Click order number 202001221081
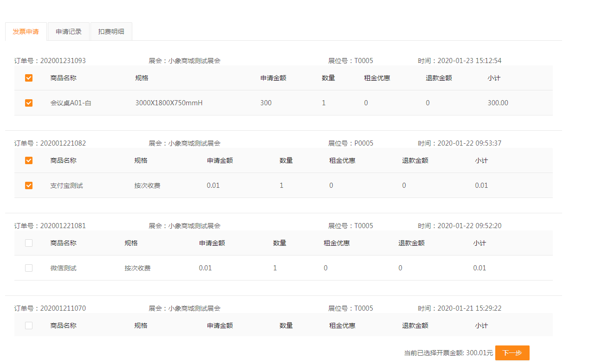The width and height of the screenshot is (589, 364). [63, 226]
